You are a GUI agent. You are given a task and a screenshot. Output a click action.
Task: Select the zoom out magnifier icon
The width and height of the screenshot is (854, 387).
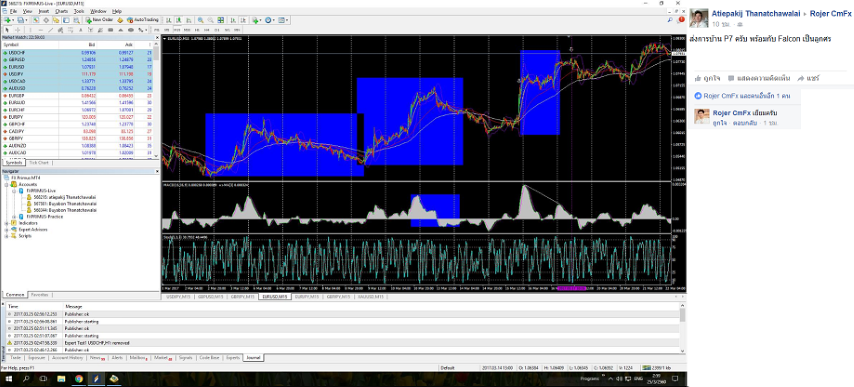coord(210,20)
